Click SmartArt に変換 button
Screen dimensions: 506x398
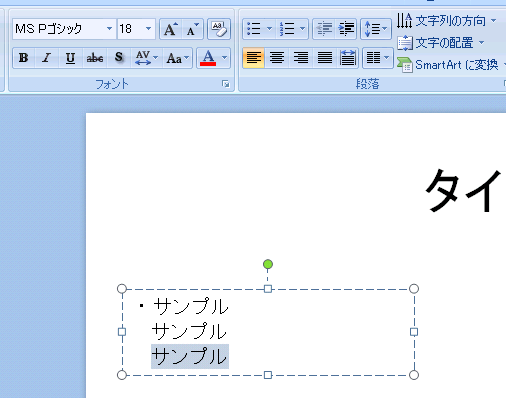(450, 65)
